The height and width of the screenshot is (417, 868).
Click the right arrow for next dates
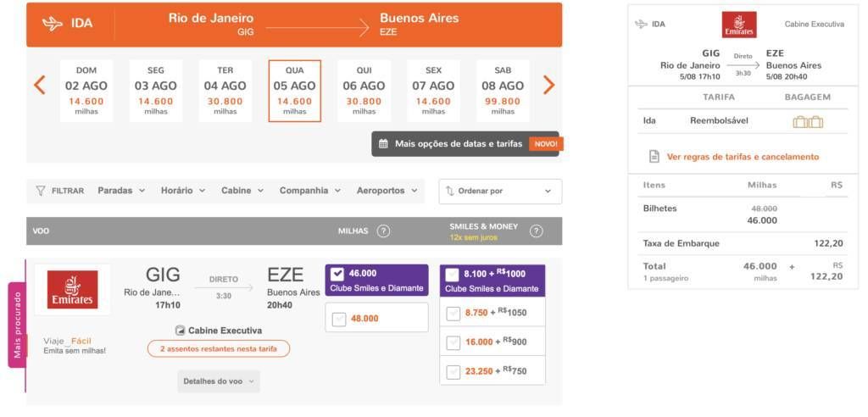(x=548, y=85)
